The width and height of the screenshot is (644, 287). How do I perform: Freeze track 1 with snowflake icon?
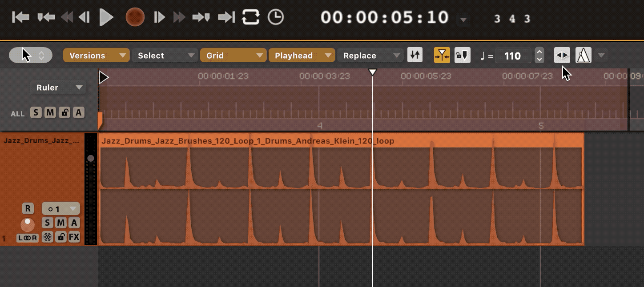pos(48,237)
